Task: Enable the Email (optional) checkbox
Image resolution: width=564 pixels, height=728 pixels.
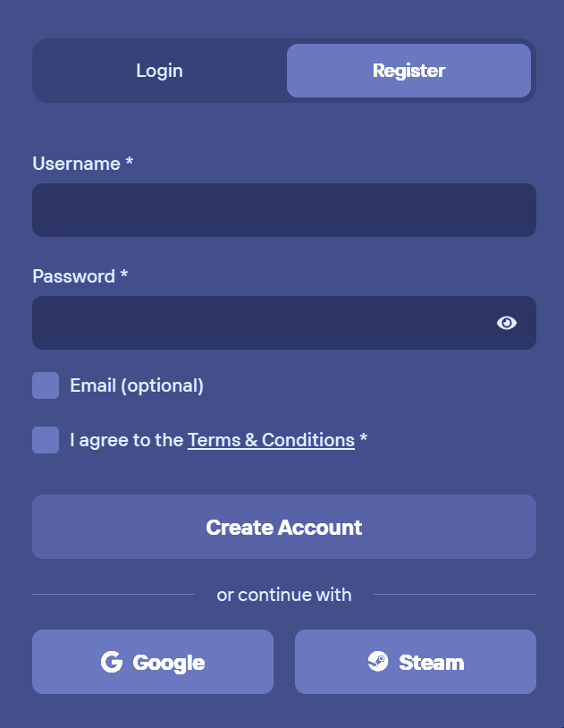Action: (45, 385)
